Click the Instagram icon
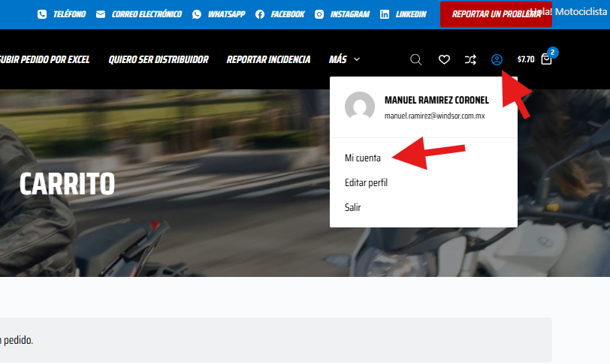The height and width of the screenshot is (364, 610). 319,14
